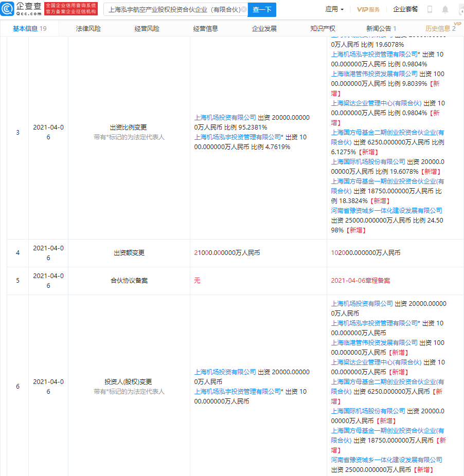This screenshot has width=464, height=476.
Task: Open 上海临港管伟投资发展有限公司 link in row 6
Action: [x=374, y=343]
